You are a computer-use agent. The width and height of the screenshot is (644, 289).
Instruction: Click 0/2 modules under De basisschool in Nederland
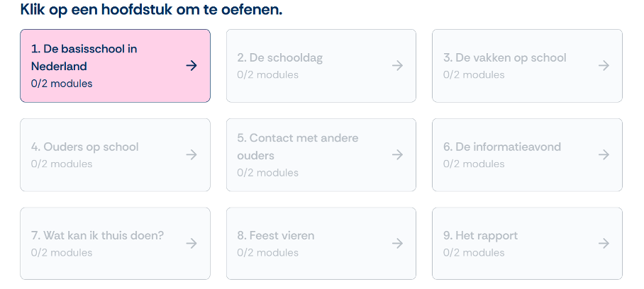61,84
